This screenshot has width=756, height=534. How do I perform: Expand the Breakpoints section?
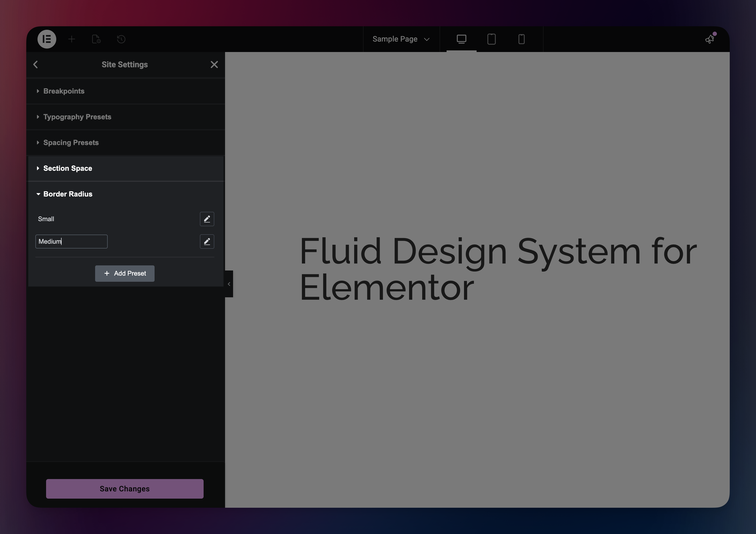pyautogui.click(x=64, y=91)
